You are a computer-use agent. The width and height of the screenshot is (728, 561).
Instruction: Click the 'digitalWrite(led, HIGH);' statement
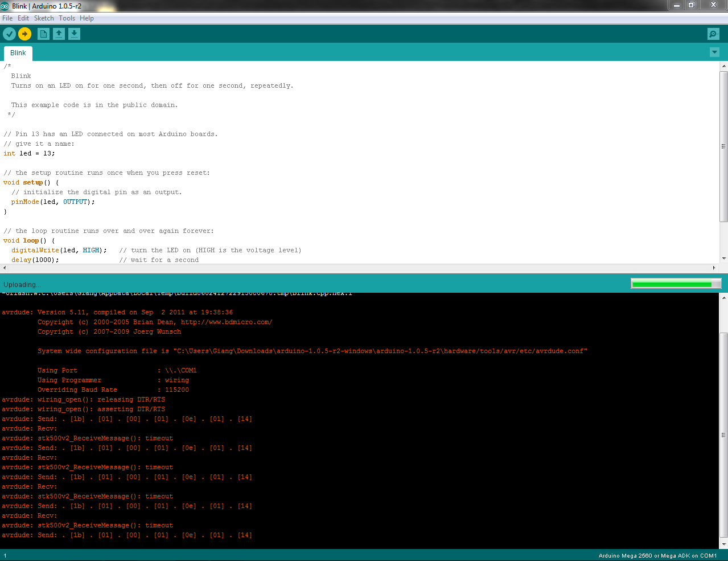coord(59,250)
